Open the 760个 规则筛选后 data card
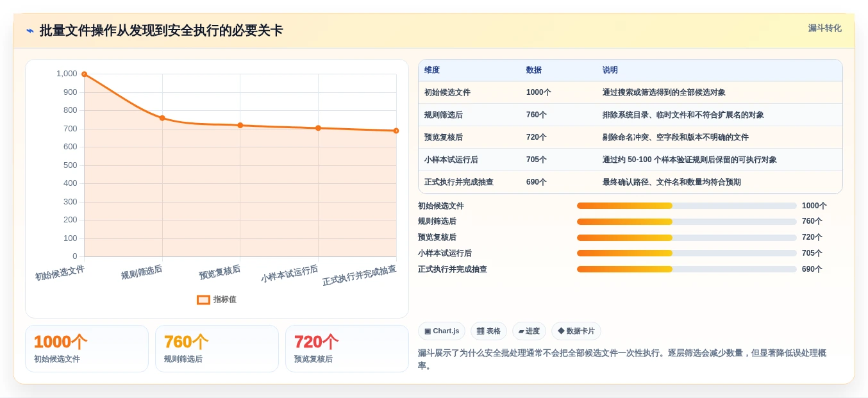Viewport: 868px width, 398px height. [x=217, y=349]
